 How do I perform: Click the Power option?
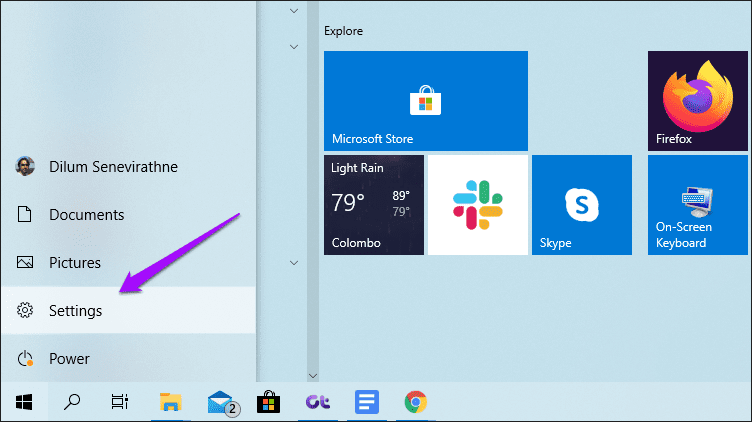click(128, 358)
